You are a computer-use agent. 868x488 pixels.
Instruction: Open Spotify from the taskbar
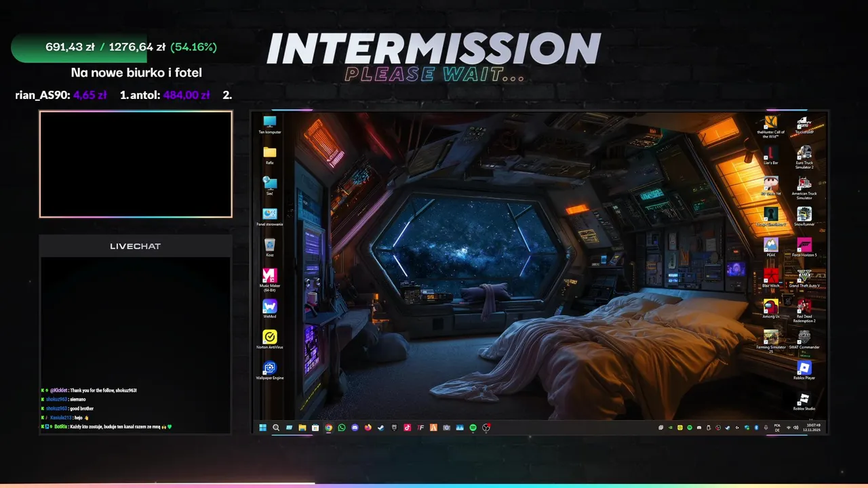[x=473, y=428]
